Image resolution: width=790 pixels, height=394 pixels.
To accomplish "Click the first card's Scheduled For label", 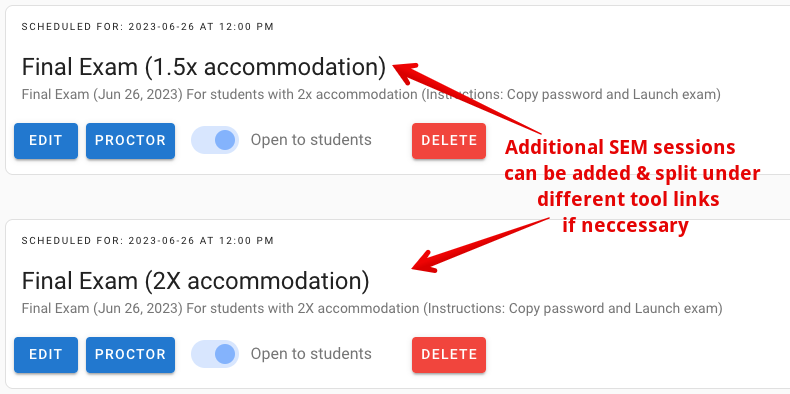I will click(x=148, y=27).
